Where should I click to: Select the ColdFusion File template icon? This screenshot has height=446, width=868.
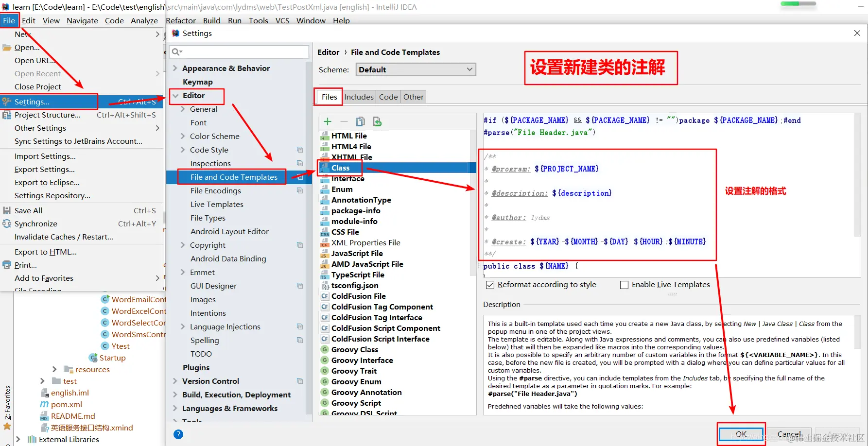325,296
